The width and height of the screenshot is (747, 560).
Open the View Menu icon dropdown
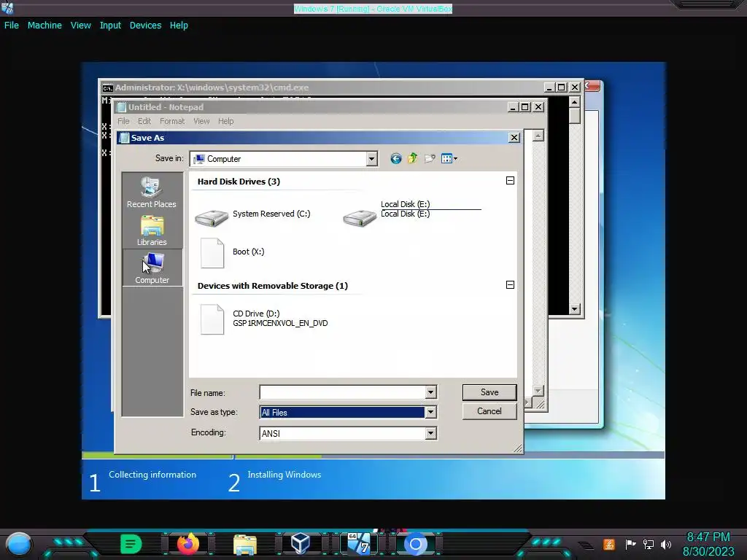pyautogui.click(x=449, y=158)
